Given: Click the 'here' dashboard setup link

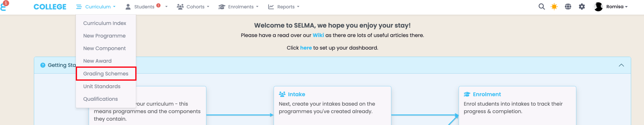Looking at the screenshot, I should pyautogui.click(x=306, y=48).
